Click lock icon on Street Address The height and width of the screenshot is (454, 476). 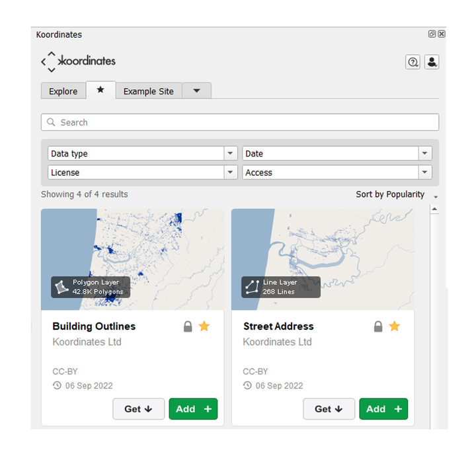pyautogui.click(x=378, y=326)
